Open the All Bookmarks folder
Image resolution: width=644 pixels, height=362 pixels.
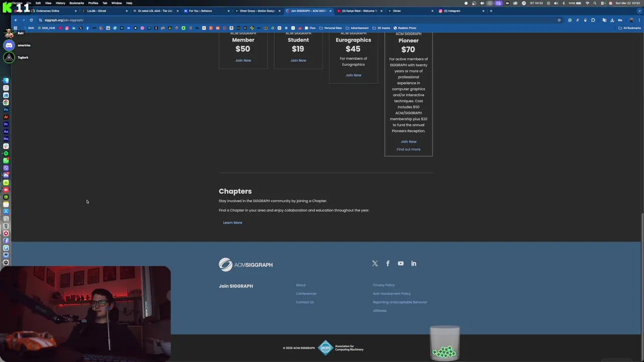(629, 28)
